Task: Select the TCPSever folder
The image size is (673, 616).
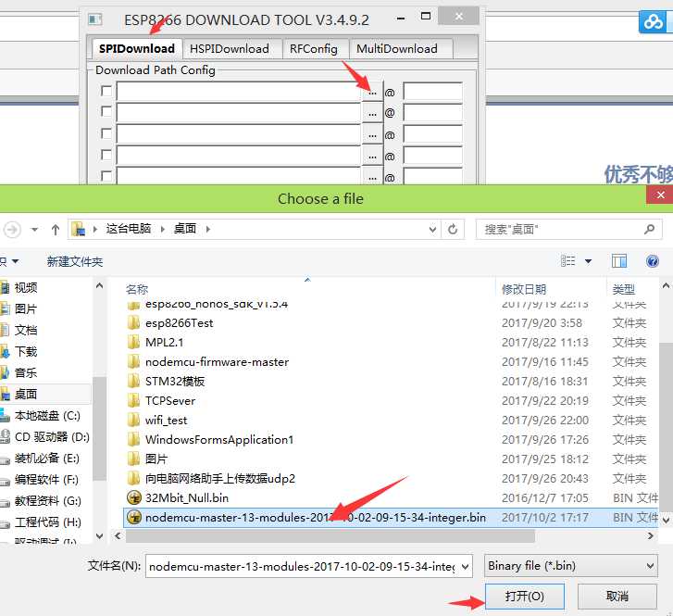Action: point(170,401)
